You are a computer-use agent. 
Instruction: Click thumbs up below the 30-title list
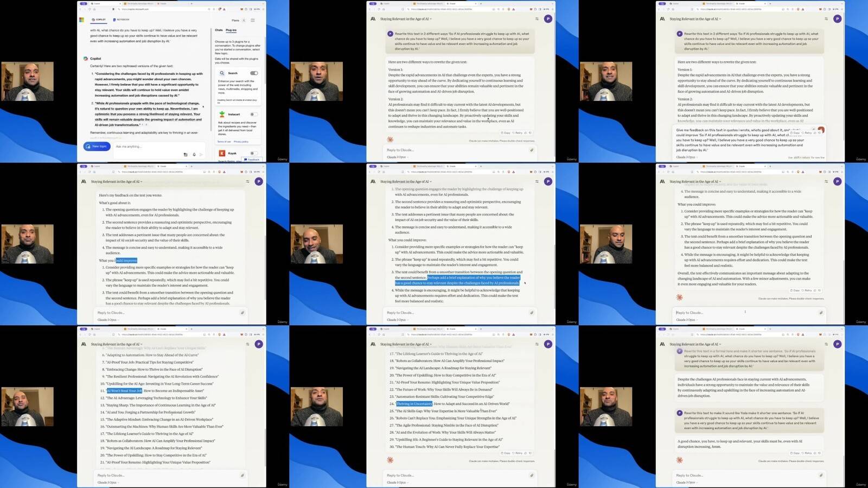pos(525,453)
